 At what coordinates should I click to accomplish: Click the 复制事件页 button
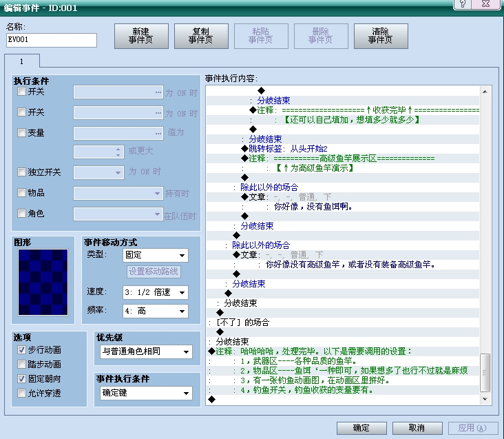[201, 36]
